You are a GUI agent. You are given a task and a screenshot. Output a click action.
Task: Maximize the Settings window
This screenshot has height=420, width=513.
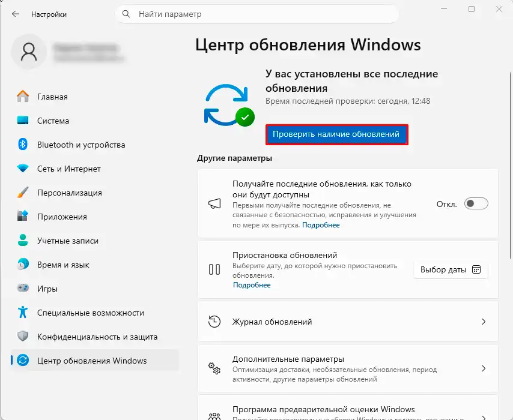pyautogui.click(x=472, y=9)
